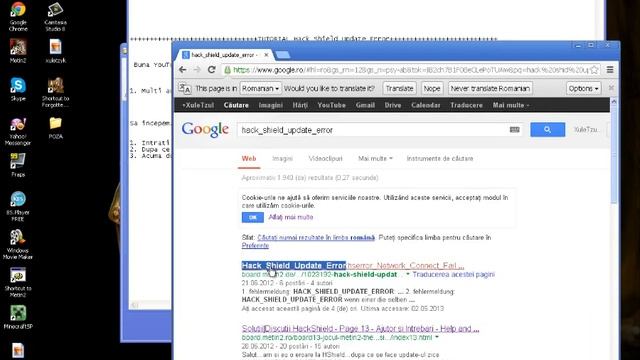Open the xuletzyk file on desktop

click(x=56, y=51)
